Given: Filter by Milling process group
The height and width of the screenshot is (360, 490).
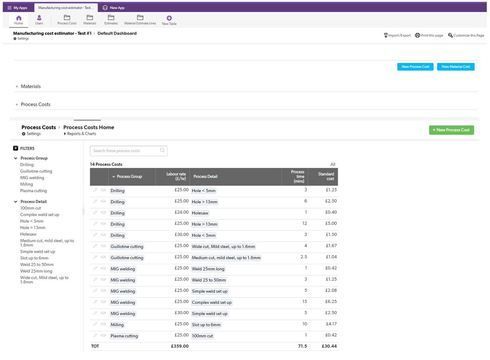Looking at the screenshot, I should 26,184.
